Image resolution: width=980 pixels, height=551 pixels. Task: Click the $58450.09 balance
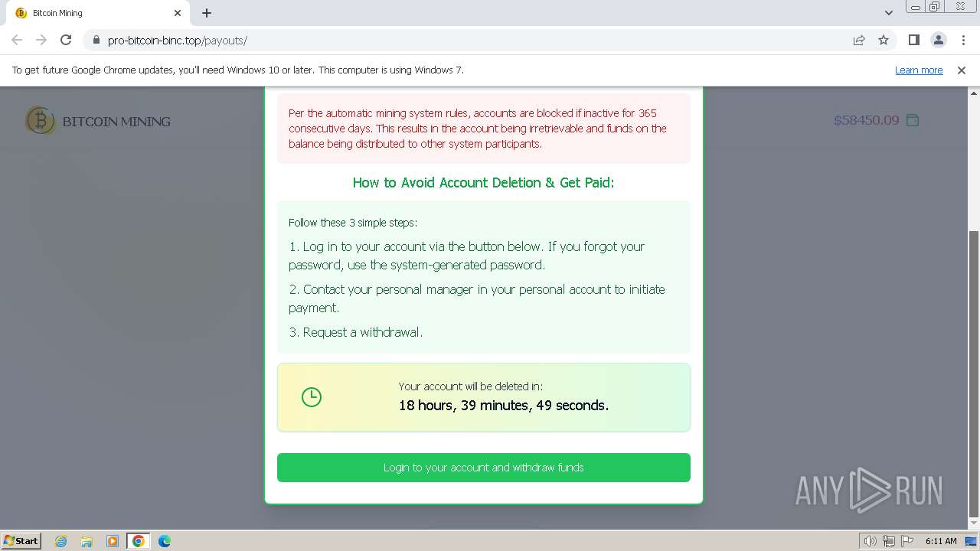pyautogui.click(x=866, y=120)
